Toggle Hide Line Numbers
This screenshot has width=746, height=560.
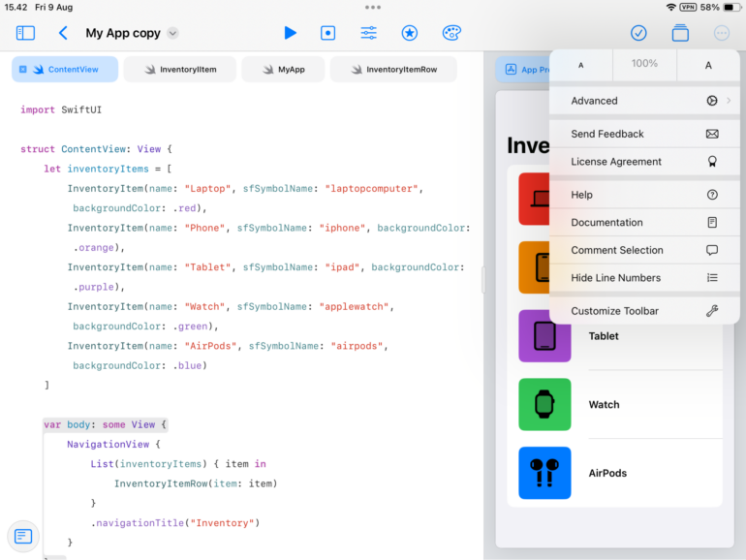point(644,277)
